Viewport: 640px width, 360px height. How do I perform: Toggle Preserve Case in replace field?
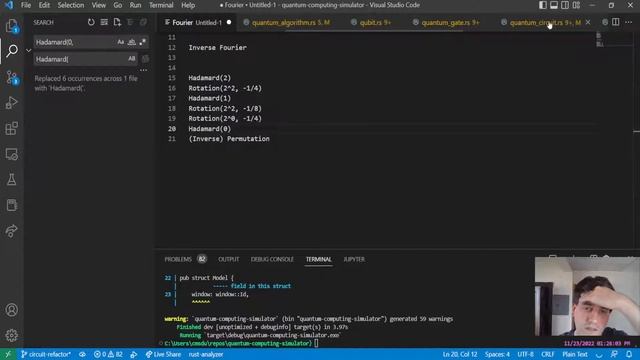(x=131, y=59)
